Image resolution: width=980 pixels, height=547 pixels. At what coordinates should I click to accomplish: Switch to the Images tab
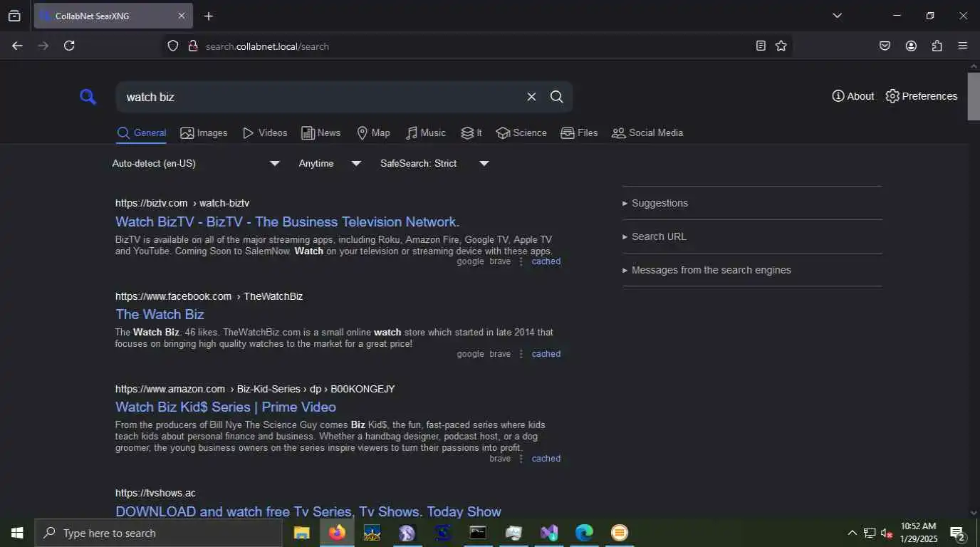tap(204, 133)
